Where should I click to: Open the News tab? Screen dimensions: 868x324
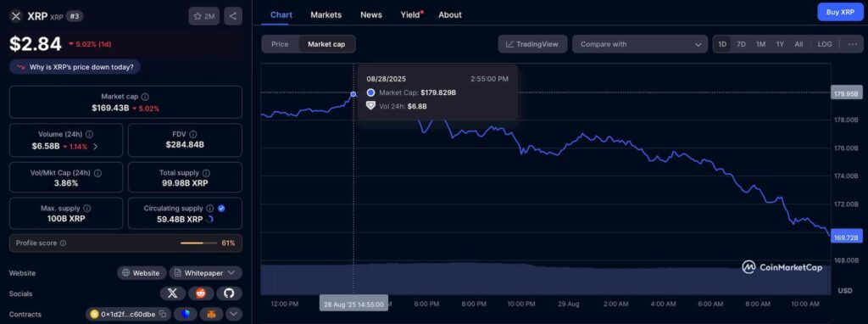pos(371,15)
